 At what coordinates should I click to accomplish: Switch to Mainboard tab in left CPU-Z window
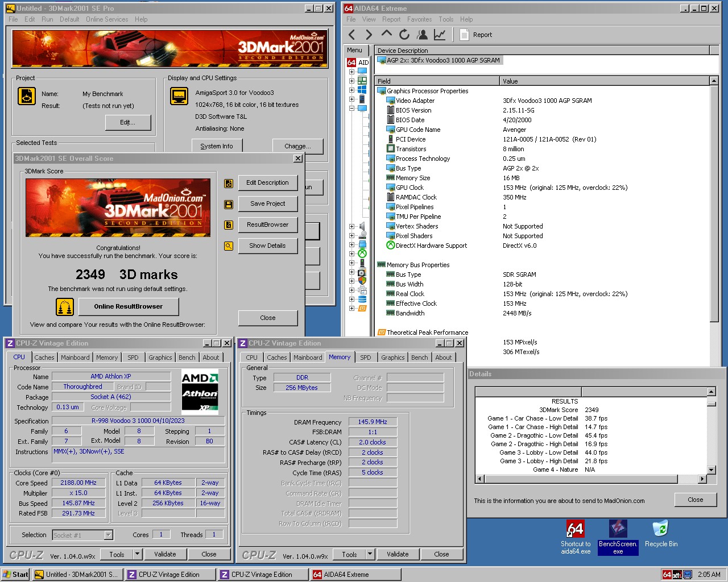pyautogui.click(x=75, y=357)
